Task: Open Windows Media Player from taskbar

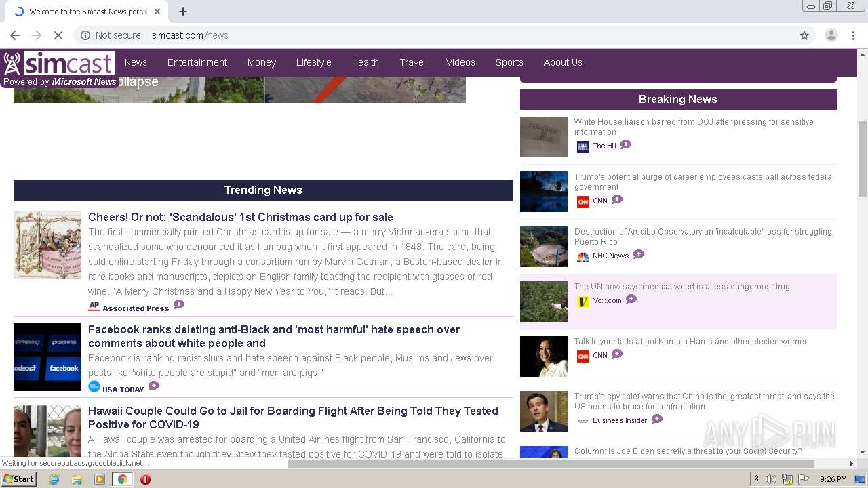Action: [100, 479]
